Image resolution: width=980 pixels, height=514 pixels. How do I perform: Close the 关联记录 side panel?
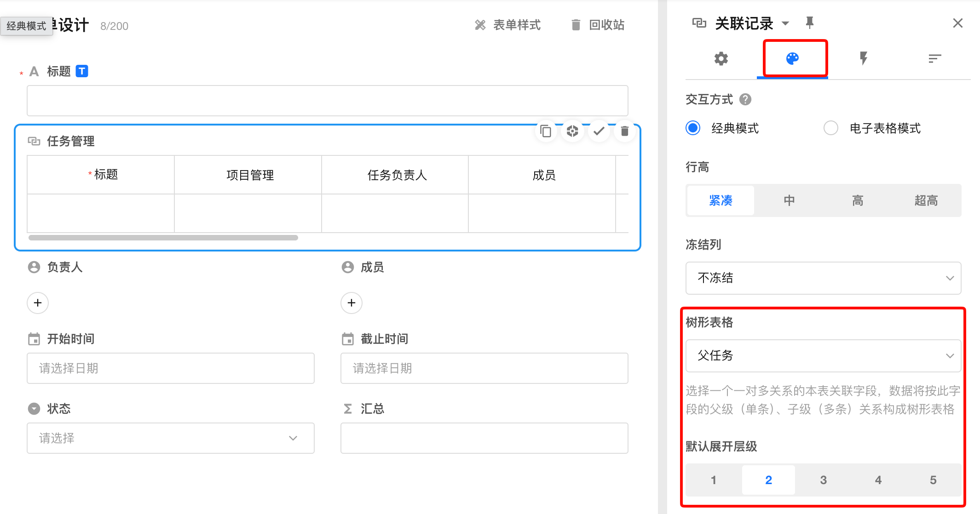pyautogui.click(x=958, y=23)
